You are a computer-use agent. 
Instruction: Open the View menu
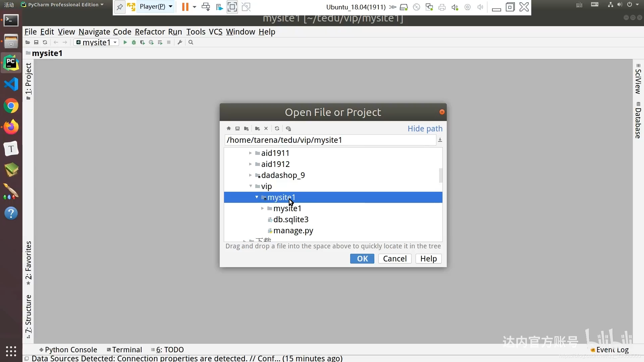pos(66,32)
